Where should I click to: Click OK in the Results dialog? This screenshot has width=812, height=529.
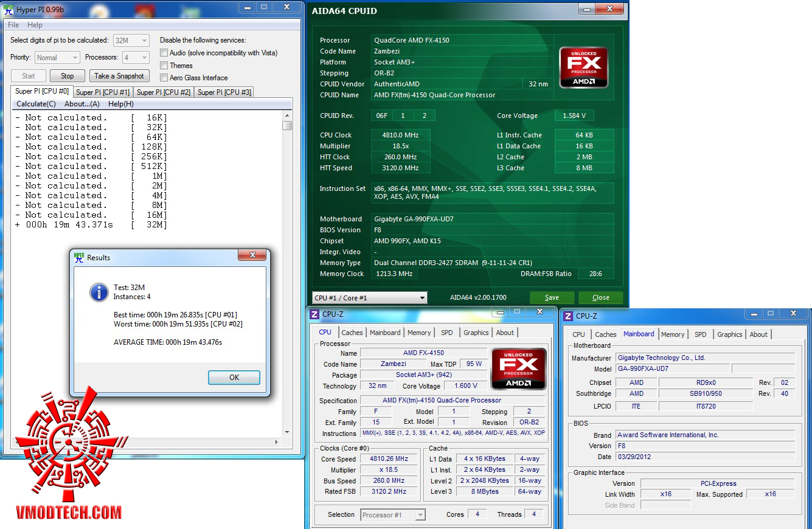(234, 378)
